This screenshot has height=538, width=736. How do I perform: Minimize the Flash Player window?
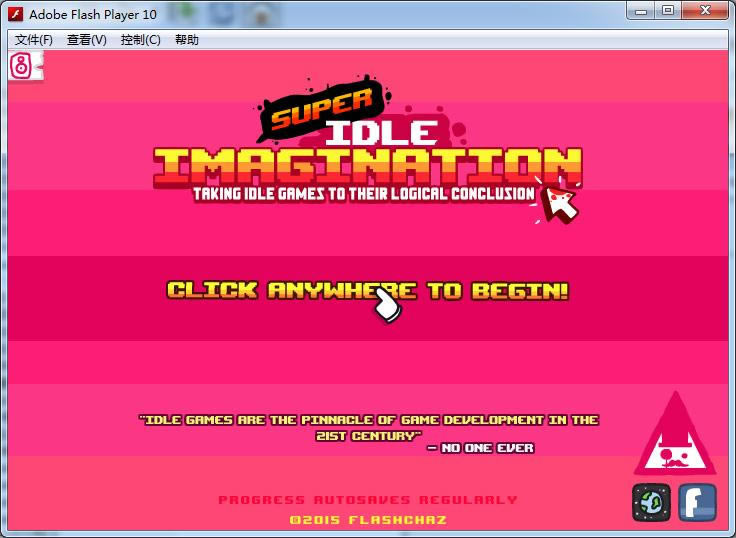642,12
